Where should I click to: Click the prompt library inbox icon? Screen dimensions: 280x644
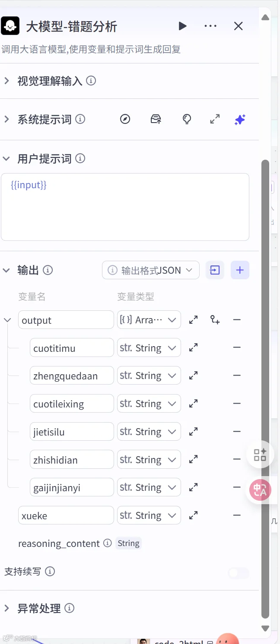pos(156,120)
